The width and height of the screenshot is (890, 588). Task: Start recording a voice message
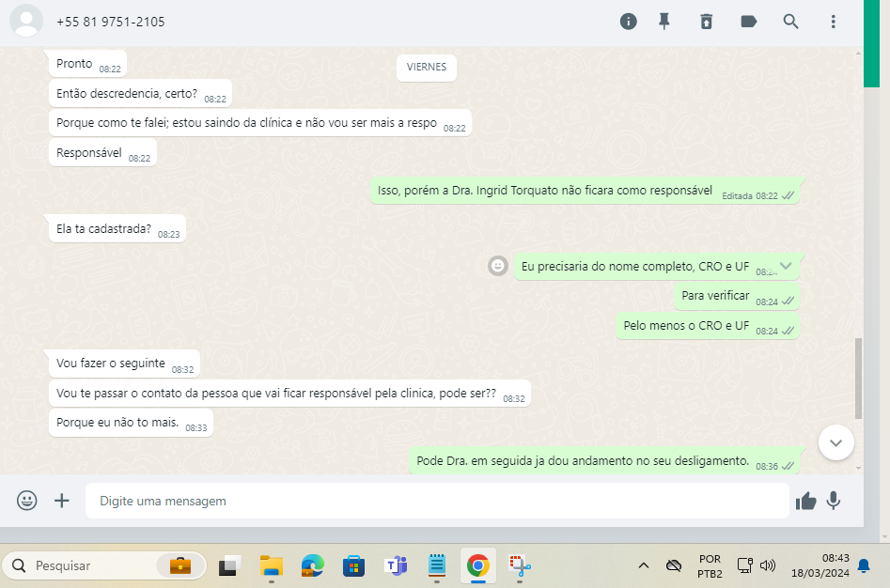coord(834,501)
